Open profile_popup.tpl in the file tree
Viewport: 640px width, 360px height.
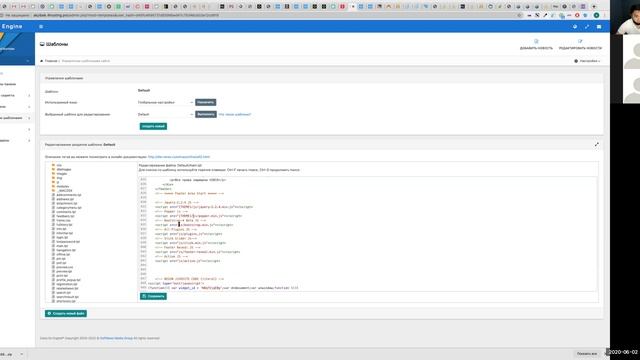pos(68,280)
